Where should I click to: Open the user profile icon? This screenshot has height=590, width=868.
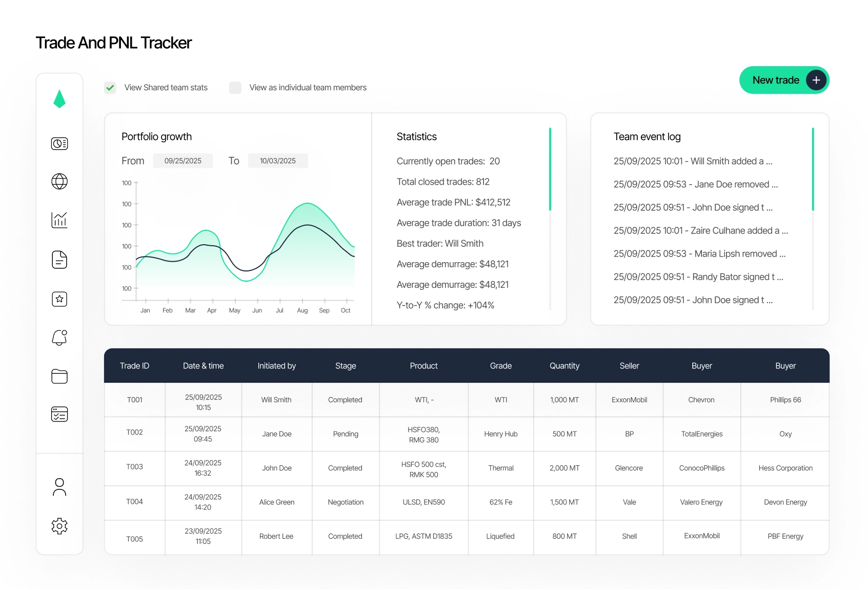coord(59,486)
